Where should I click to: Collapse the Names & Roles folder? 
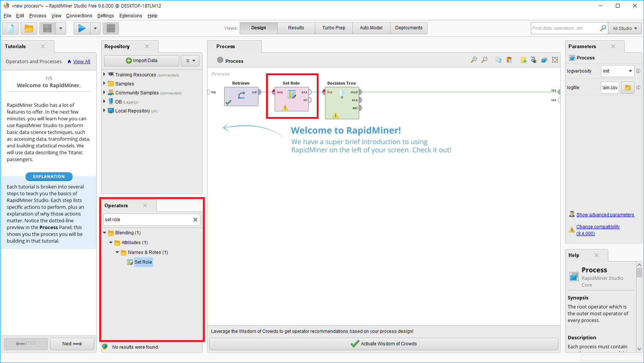click(x=117, y=252)
